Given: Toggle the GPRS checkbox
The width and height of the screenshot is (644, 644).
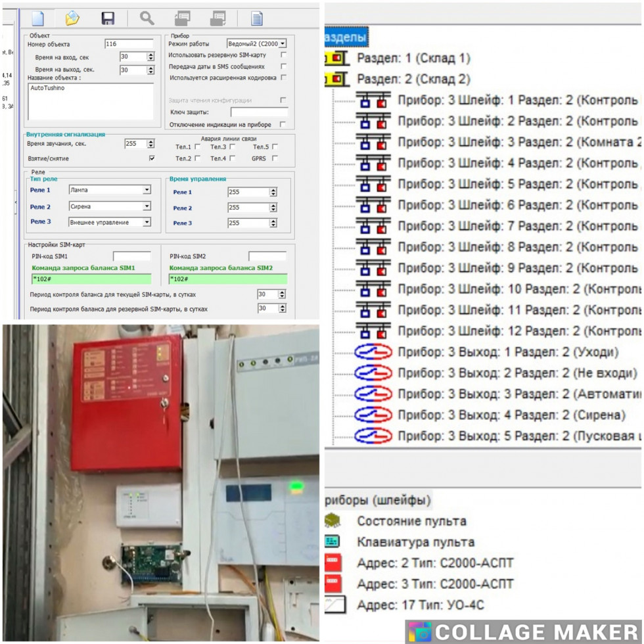Looking at the screenshot, I should [275, 158].
